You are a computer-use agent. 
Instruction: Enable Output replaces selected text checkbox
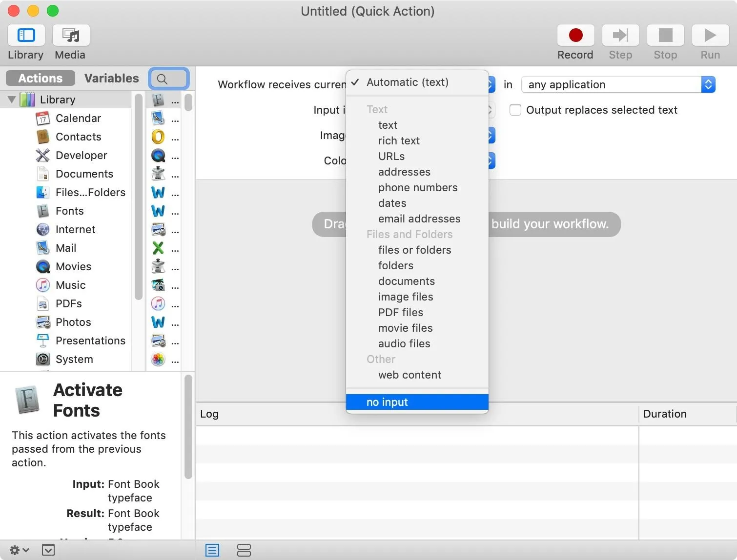(x=515, y=110)
